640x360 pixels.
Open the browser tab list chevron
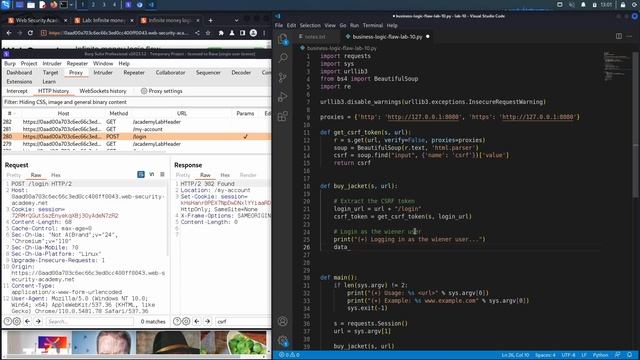pyautogui.click(x=236, y=20)
